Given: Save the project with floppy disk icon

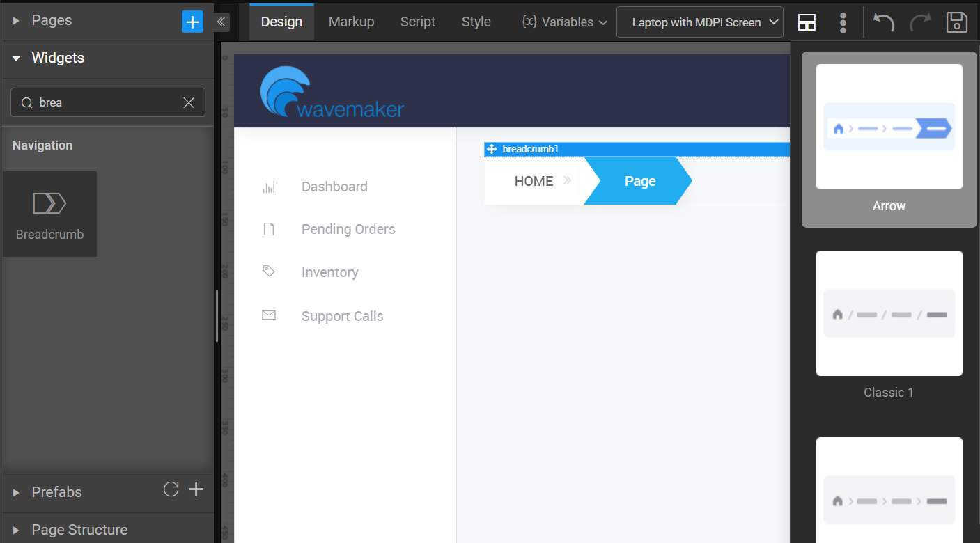Looking at the screenshot, I should click(957, 22).
